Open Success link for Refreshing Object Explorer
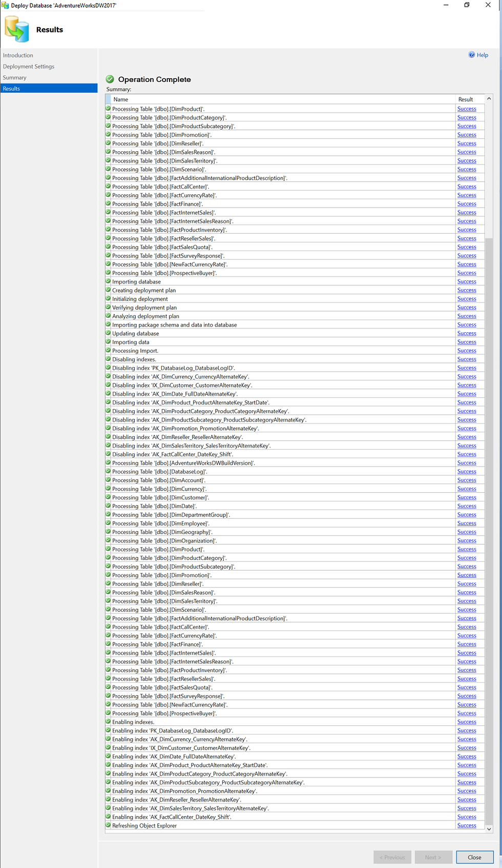 (x=467, y=825)
